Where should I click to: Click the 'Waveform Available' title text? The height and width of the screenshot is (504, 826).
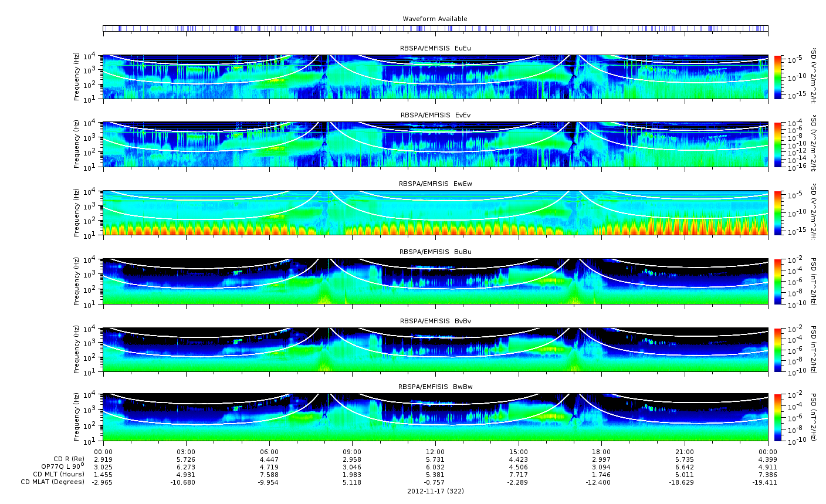(435, 19)
